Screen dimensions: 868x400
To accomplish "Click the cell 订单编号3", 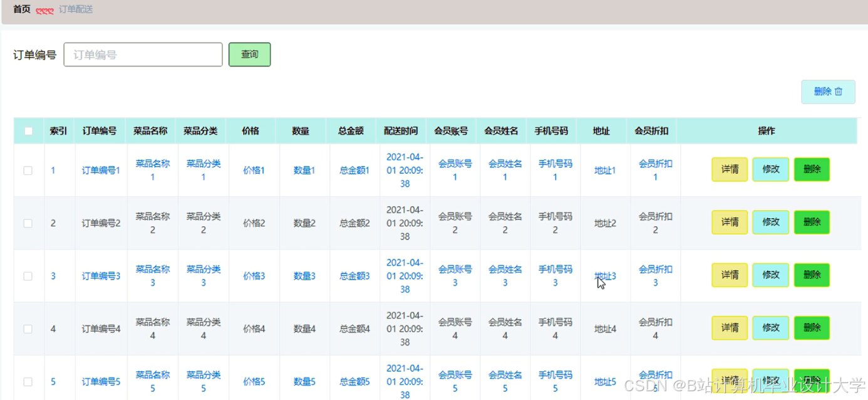I will (x=101, y=276).
